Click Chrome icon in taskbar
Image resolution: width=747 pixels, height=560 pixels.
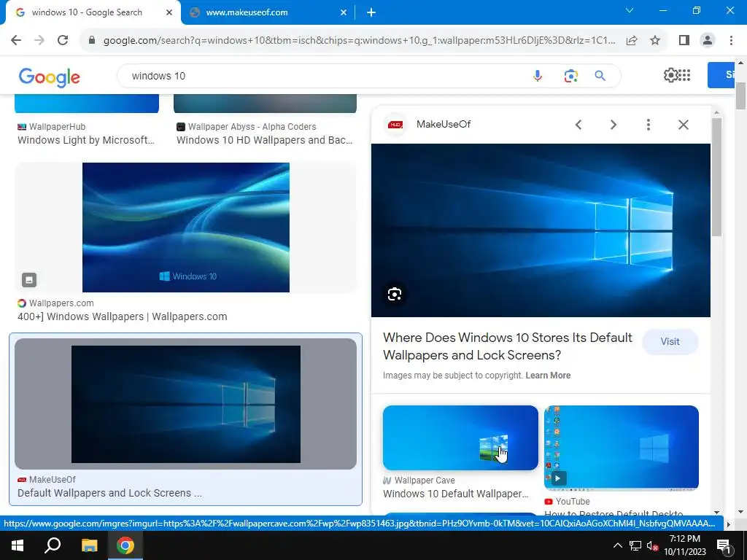click(x=125, y=545)
